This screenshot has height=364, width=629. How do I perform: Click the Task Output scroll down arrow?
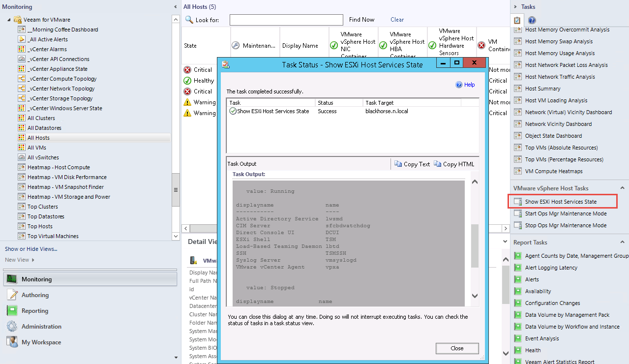point(475,296)
